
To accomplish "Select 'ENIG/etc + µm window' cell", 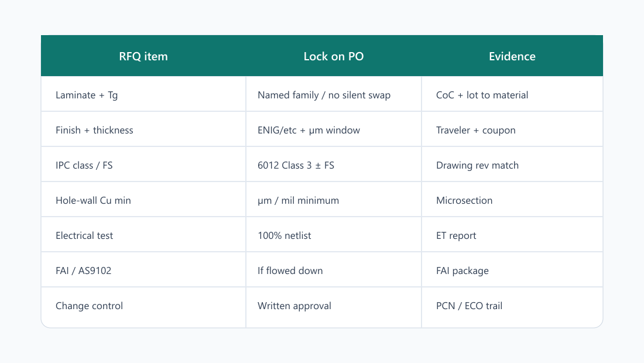I will (334, 129).
